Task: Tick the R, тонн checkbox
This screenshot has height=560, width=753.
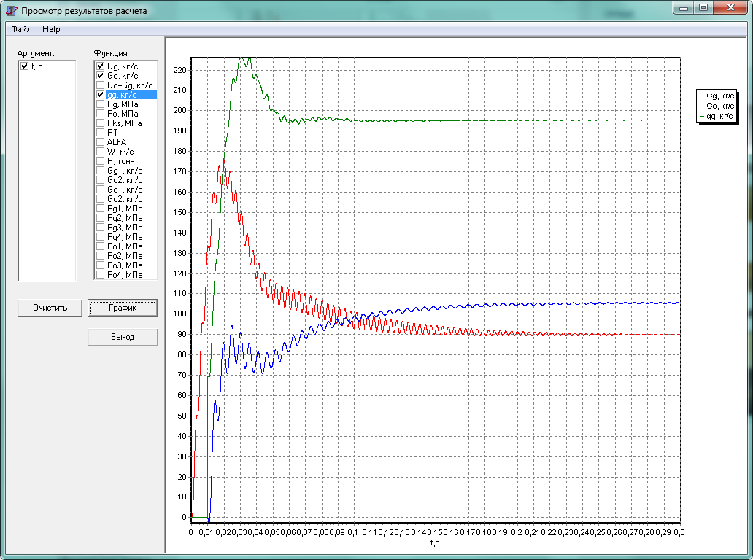Action: pos(101,161)
